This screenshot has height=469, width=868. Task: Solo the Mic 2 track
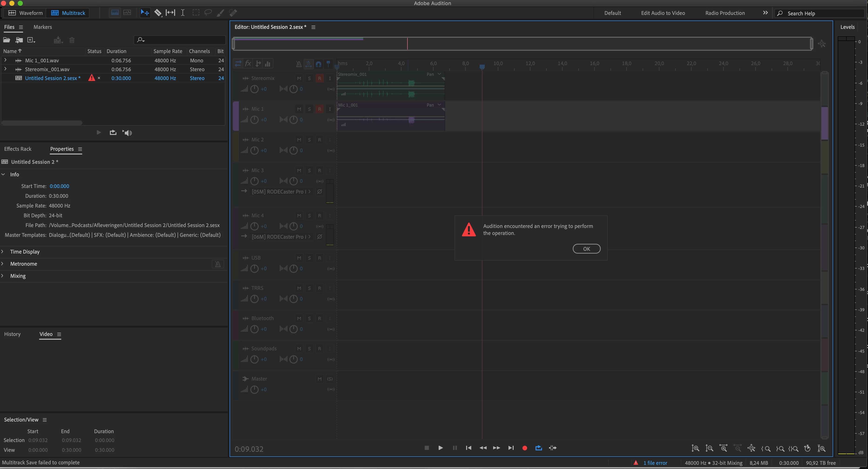[309, 140]
